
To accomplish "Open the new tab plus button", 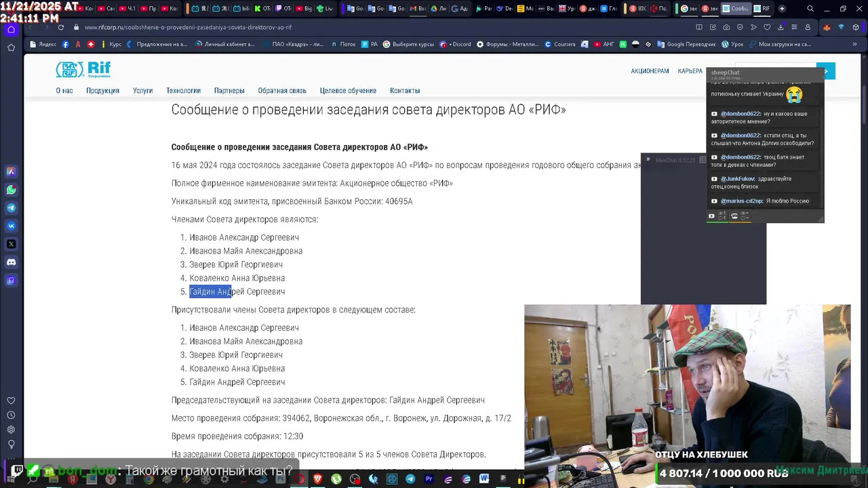I will point(782,9).
